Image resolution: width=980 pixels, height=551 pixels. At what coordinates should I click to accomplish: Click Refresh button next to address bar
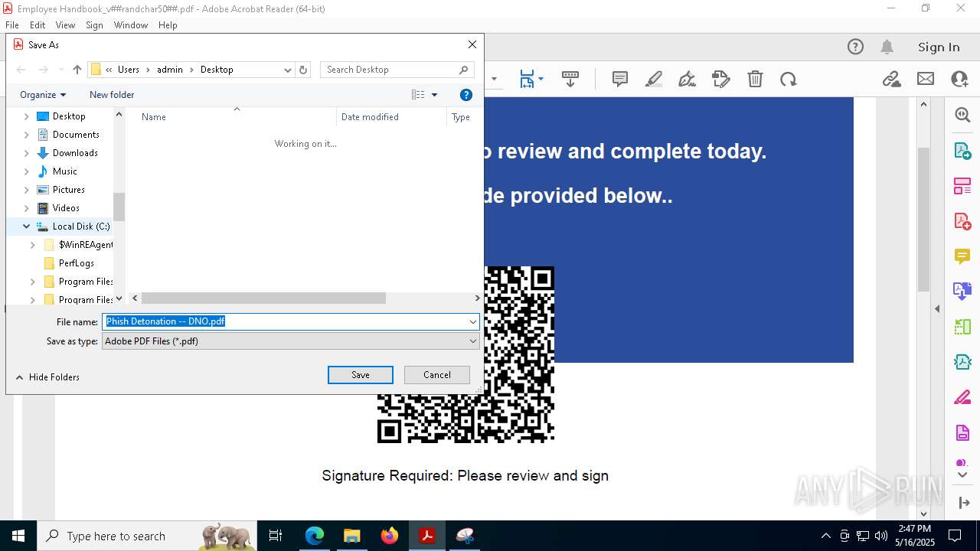pyautogui.click(x=303, y=70)
